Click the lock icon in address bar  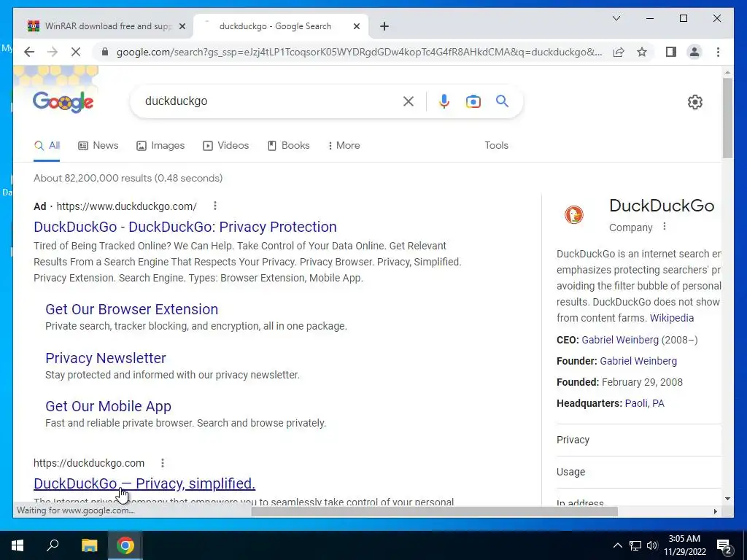pyautogui.click(x=105, y=52)
